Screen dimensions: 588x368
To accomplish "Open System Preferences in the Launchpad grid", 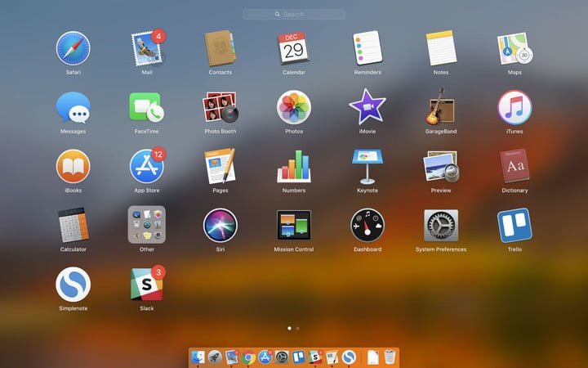I will [441, 226].
